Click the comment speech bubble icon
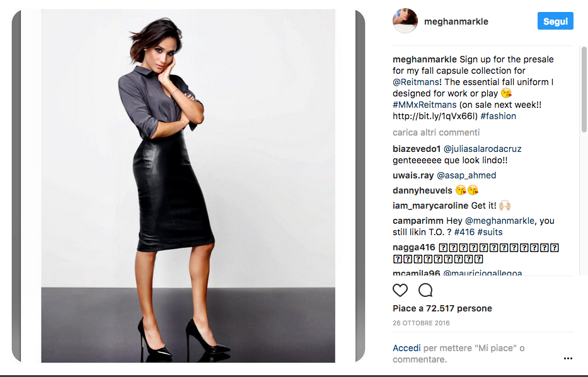This screenshot has height=377, width=588. coord(425,290)
